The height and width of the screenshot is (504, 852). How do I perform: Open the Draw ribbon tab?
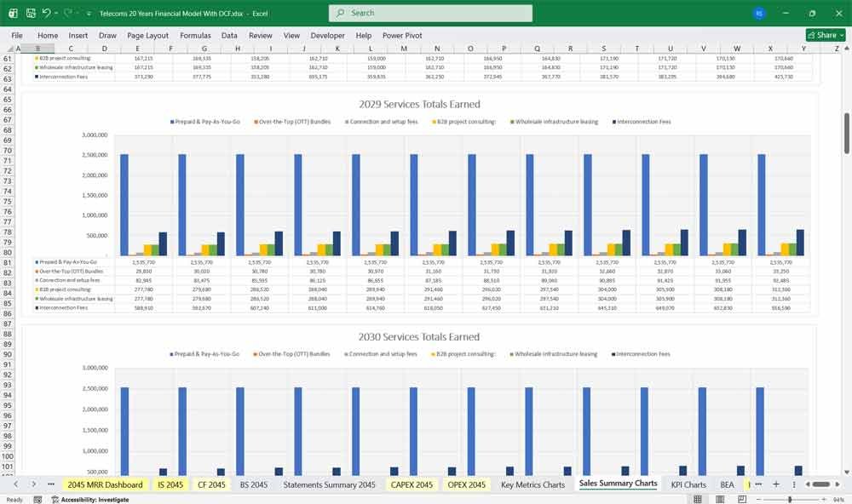(107, 35)
